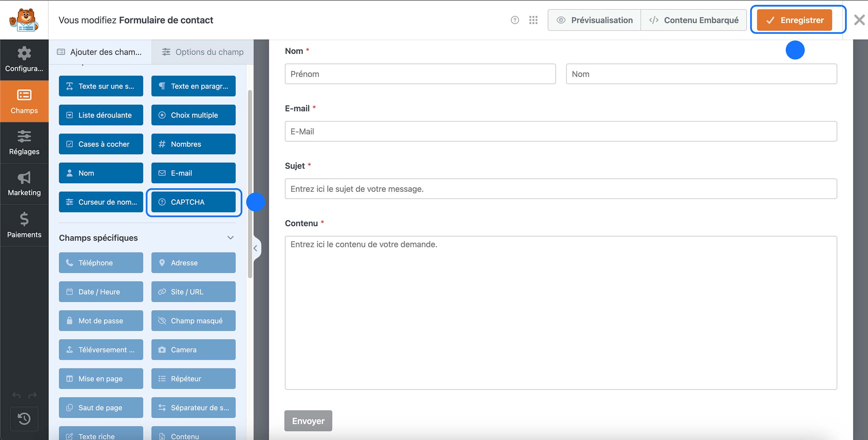The height and width of the screenshot is (440, 868).
Task: Open the Marketing panel
Action: (x=24, y=184)
